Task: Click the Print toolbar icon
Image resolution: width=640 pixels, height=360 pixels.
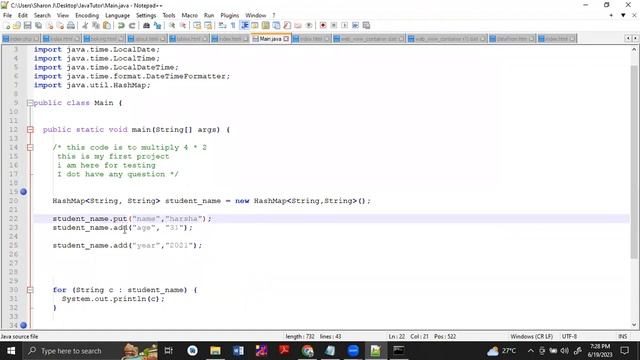Action: [x=71, y=26]
